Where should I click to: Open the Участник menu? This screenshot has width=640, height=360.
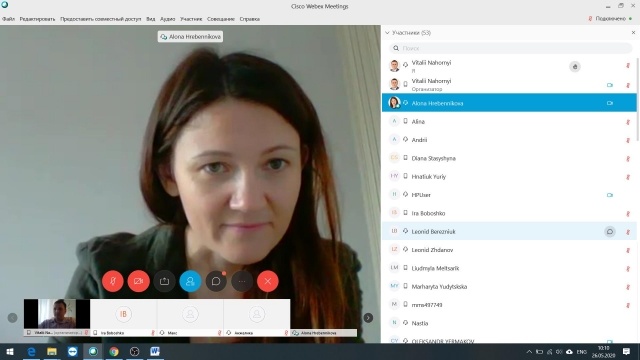tap(191, 19)
